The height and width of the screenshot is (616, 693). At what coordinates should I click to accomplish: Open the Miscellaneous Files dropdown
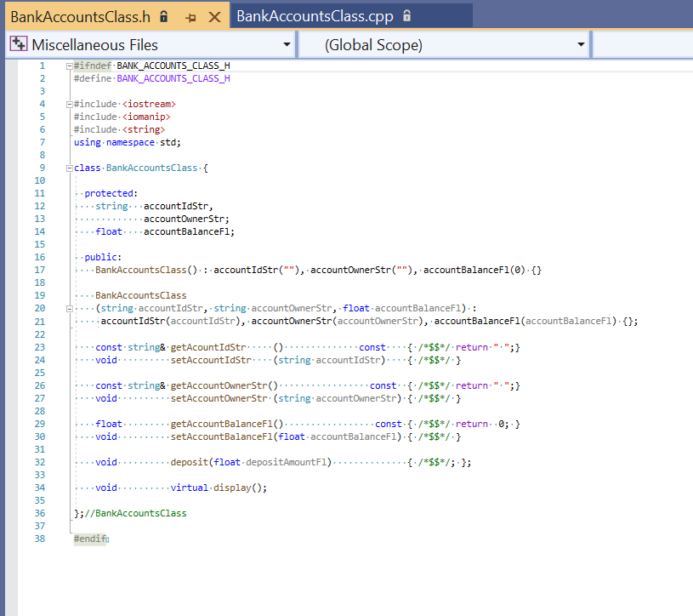(x=287, y=43)
